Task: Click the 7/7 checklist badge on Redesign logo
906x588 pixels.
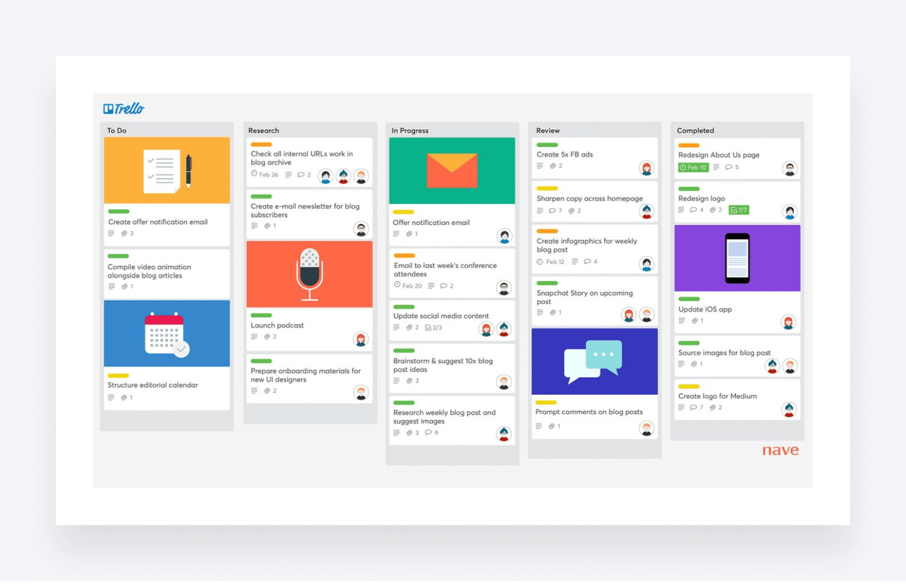Action: click(x=739, y=210)
